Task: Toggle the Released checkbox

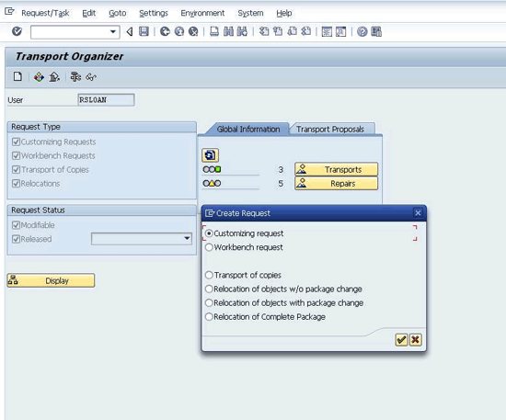Action: click(x=16, y=239)
